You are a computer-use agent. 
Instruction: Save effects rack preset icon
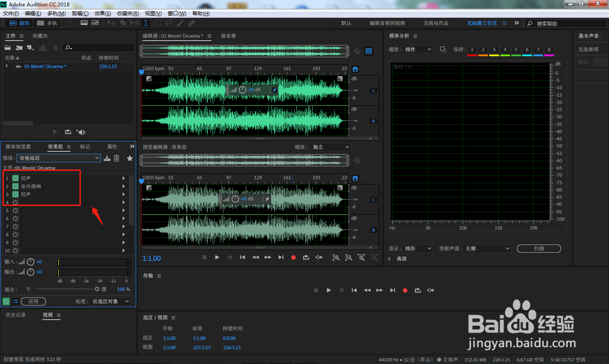tap(107, 158)
